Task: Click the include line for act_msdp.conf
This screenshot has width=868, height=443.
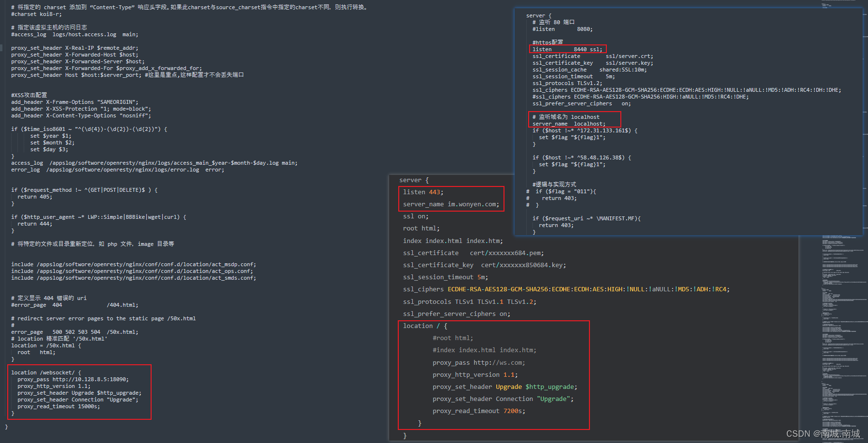Action: (x=134, y=264)
